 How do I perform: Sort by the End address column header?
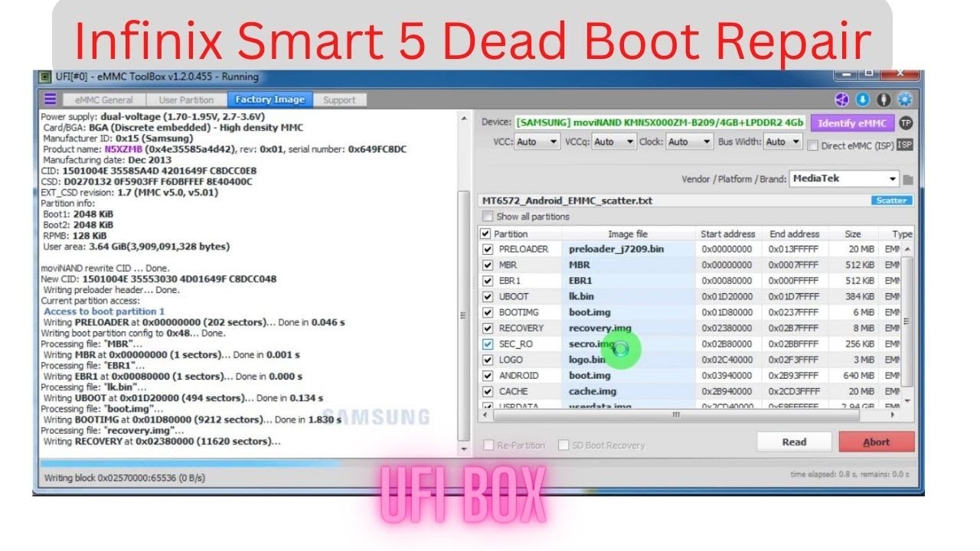click(794, 234)
